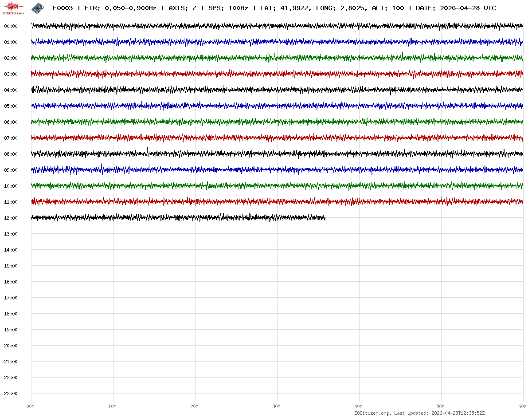The width and height of the screenshot is (532, 417).
Task: Select the 00:00 hour row label
Action: [x=11, y=26]
